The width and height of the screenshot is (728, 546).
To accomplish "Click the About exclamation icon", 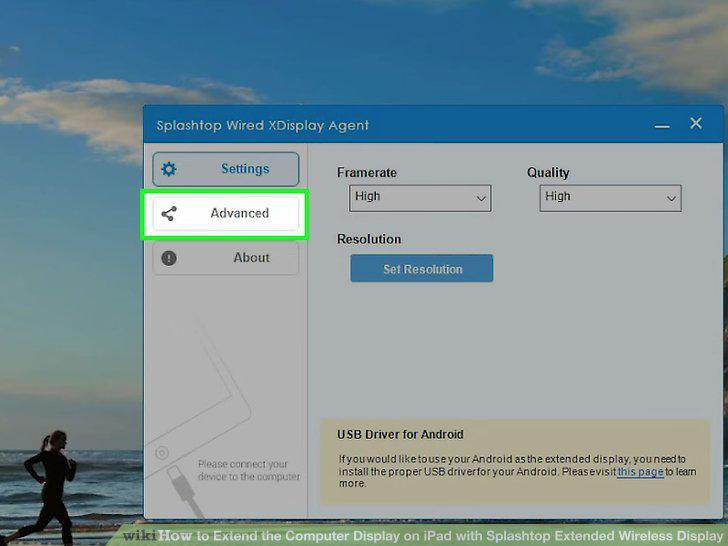I will click(x=169, y=258).
